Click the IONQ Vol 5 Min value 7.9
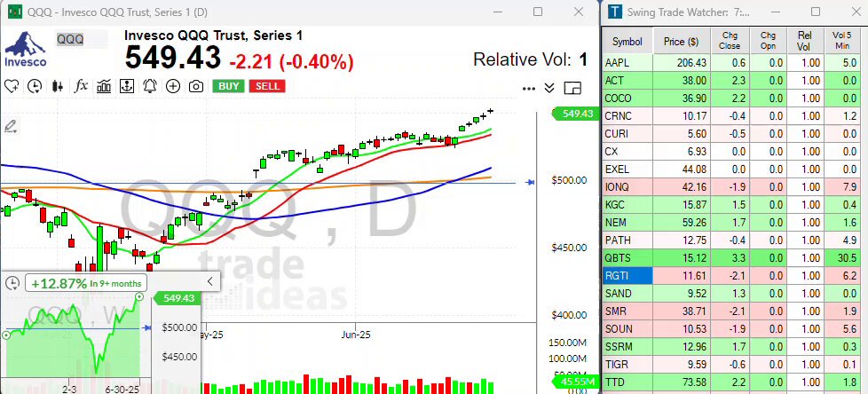This screenshot has height=394, width=868. tap(842, 187)
